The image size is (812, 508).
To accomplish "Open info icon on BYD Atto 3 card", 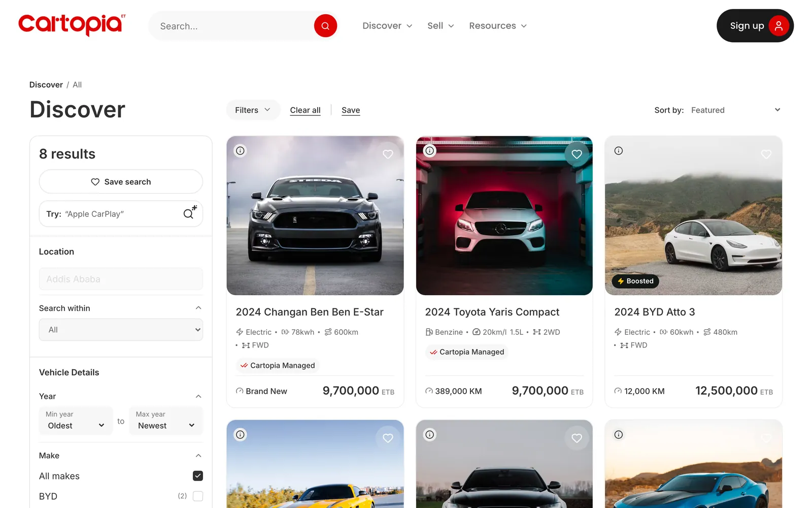I will 619,151.
